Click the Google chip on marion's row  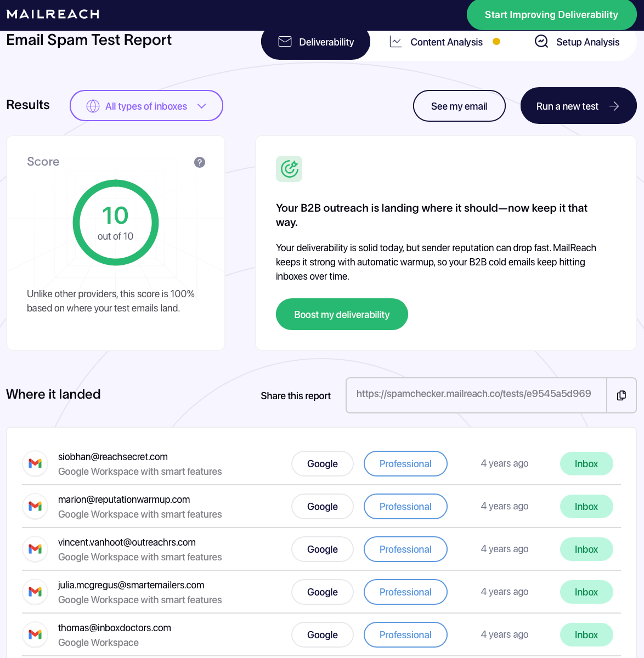(x=322, y=506)
